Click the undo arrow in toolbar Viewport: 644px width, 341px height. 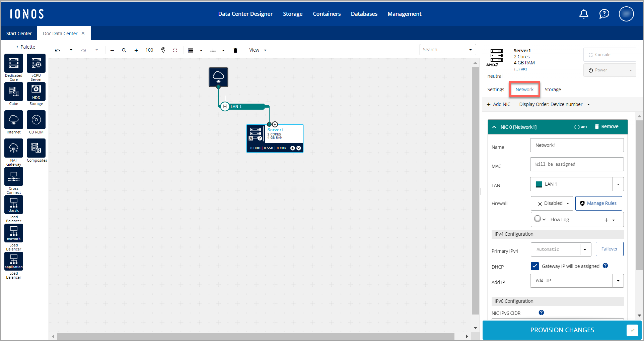pyautogui.click(x=58, y=50)
